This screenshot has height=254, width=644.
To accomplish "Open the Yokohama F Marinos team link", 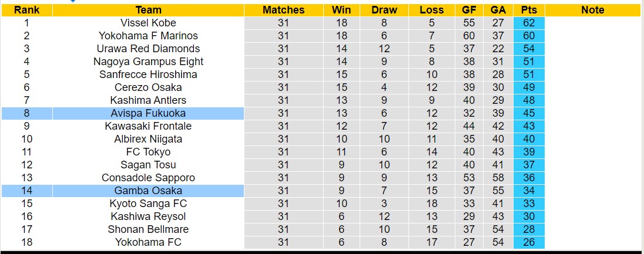I will pos(148,36).
